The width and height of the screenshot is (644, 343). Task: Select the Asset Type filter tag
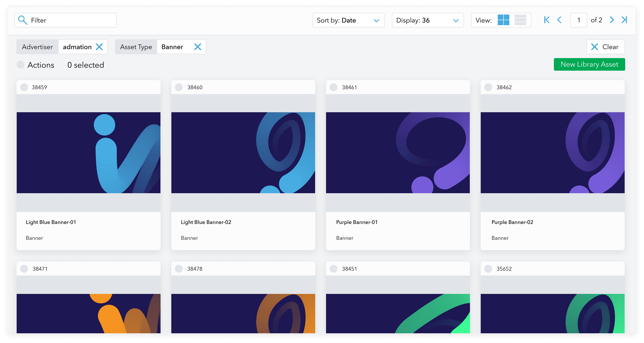[x=136, y=47]
